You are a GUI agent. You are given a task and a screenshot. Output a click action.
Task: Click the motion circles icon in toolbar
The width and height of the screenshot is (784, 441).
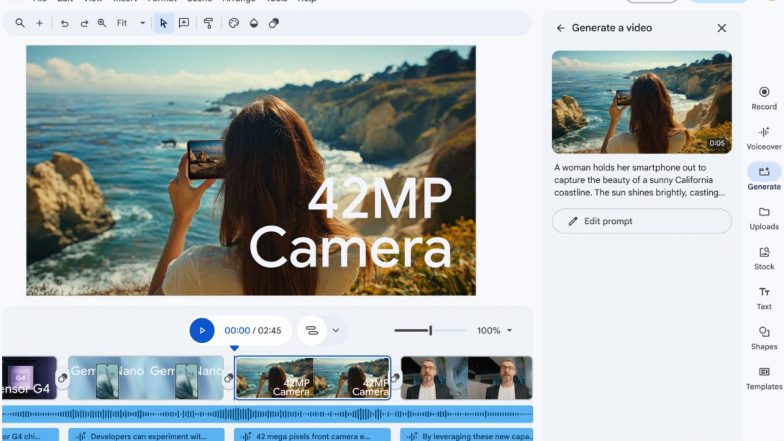tap(274, 23)
